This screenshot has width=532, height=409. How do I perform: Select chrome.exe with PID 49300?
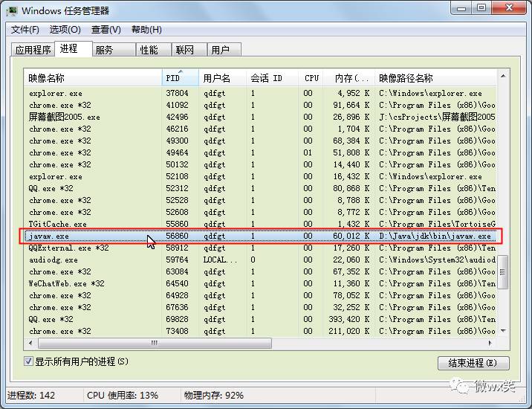[260, 141]
